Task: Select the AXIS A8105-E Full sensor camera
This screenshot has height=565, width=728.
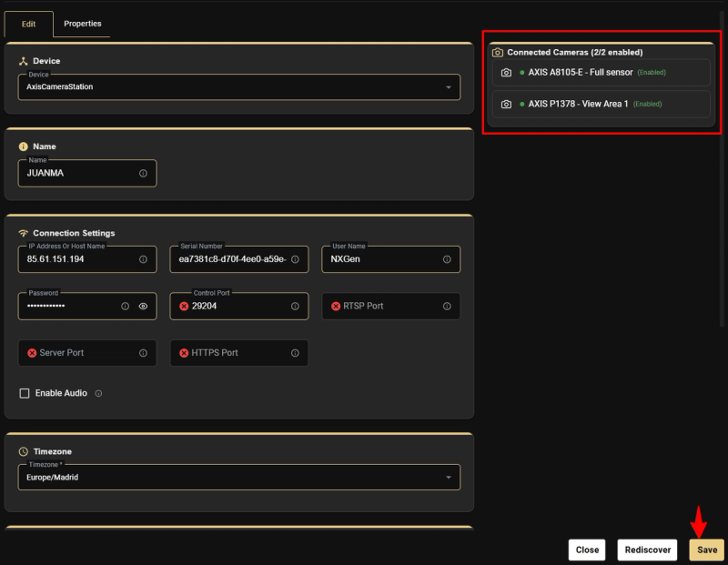Action: [x=601, y=73]
